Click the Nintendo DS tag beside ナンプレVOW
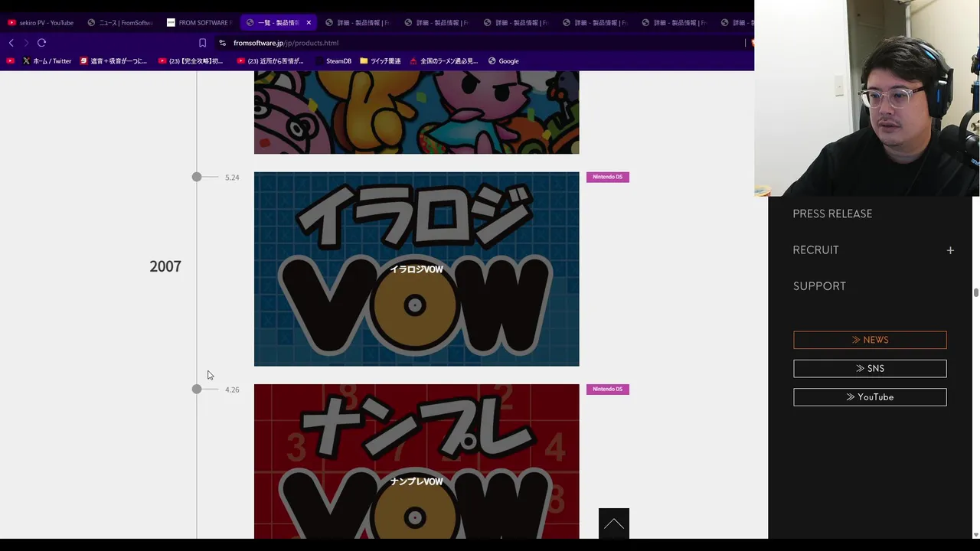 point(608,389)
